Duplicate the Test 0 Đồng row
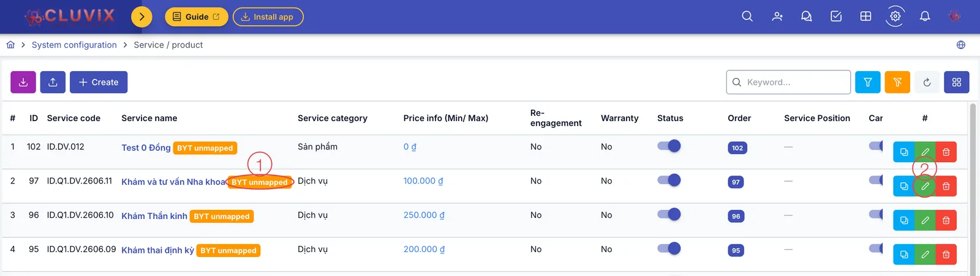This screenshot has width=980, height=276. (x=904, y=152)
